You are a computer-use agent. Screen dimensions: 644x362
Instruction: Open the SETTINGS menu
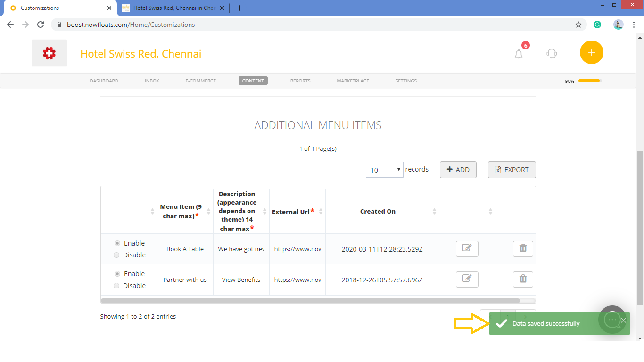coord(406,81)
